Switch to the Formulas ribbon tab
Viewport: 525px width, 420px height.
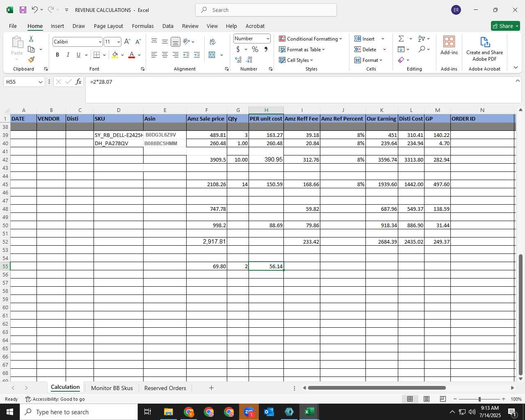[x=143, y=26]
